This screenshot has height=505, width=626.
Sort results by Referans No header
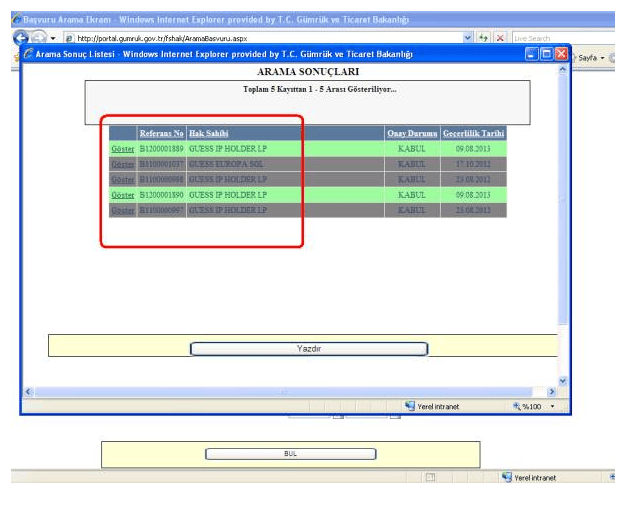161,133
